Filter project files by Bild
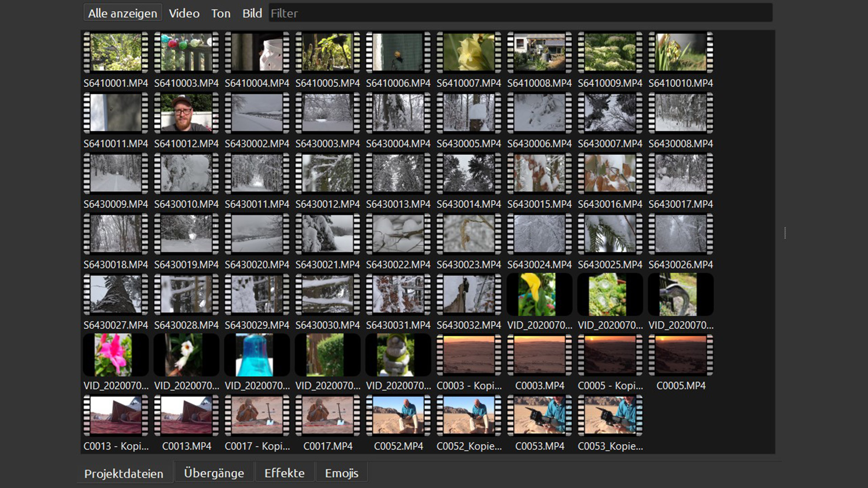868x488 pixels. point(252,14)
